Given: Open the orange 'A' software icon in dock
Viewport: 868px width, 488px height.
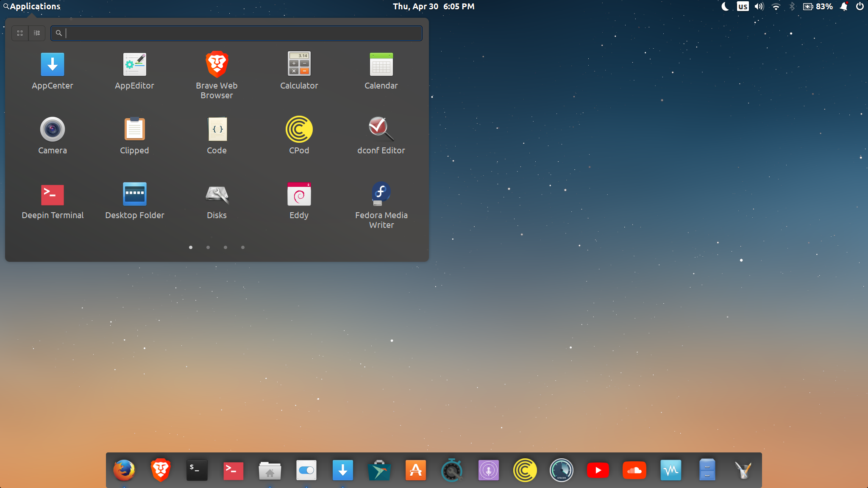Looking at the screenshot, I should tap(416, 470).
